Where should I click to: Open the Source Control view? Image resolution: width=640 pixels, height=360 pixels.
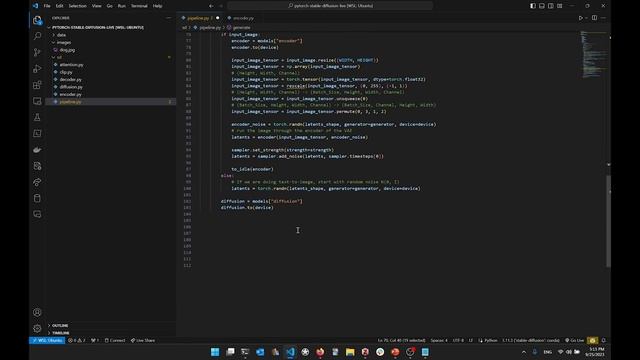click(37, 52)
